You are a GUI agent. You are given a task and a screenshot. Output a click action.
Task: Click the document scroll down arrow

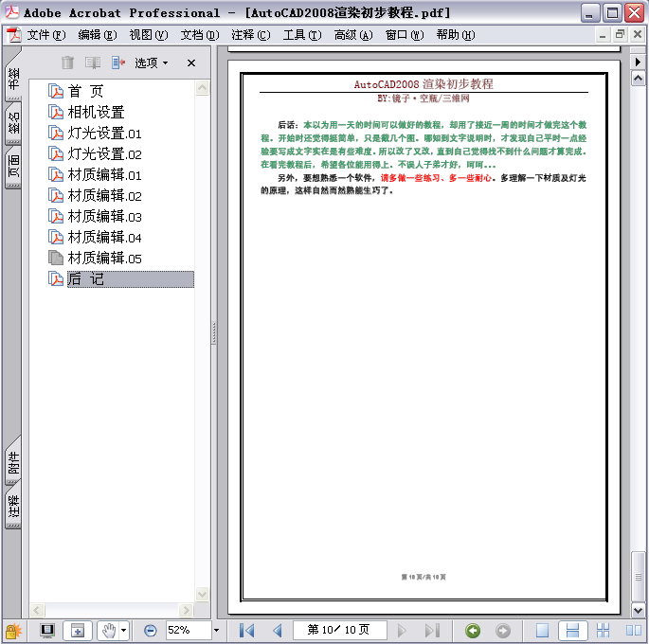[x=639, y=610]
